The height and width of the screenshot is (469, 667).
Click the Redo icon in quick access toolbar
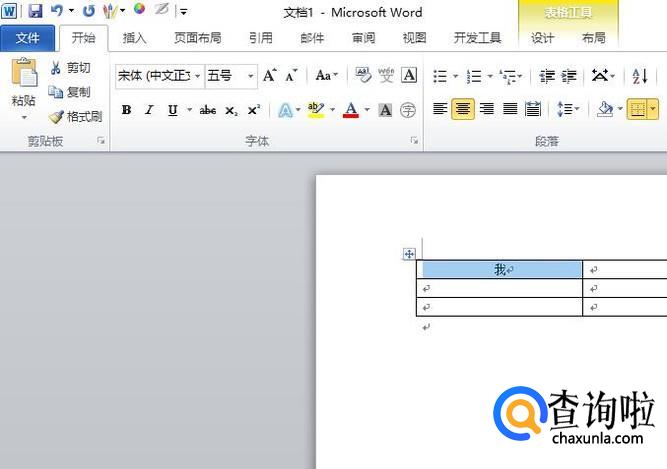click(x=89, y=11)
